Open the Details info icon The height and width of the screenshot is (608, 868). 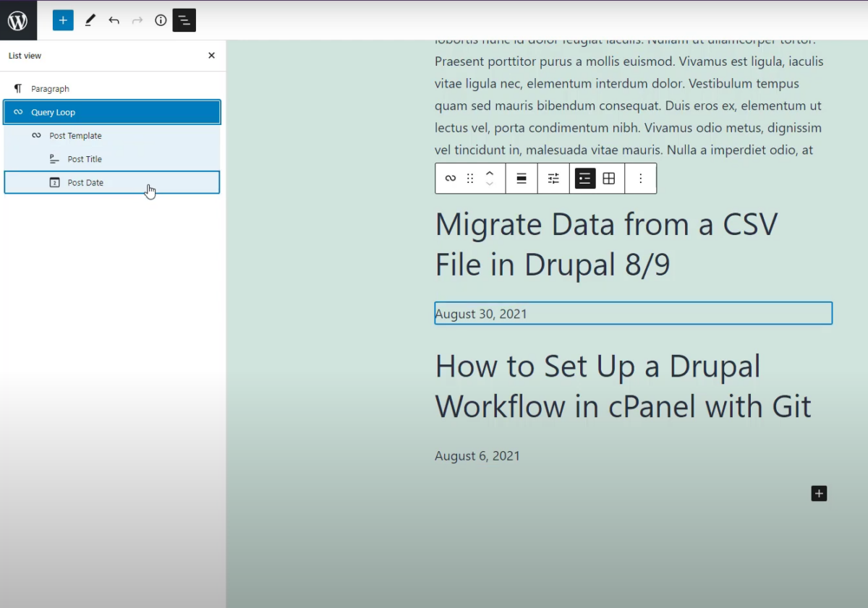tap(161, 20)
